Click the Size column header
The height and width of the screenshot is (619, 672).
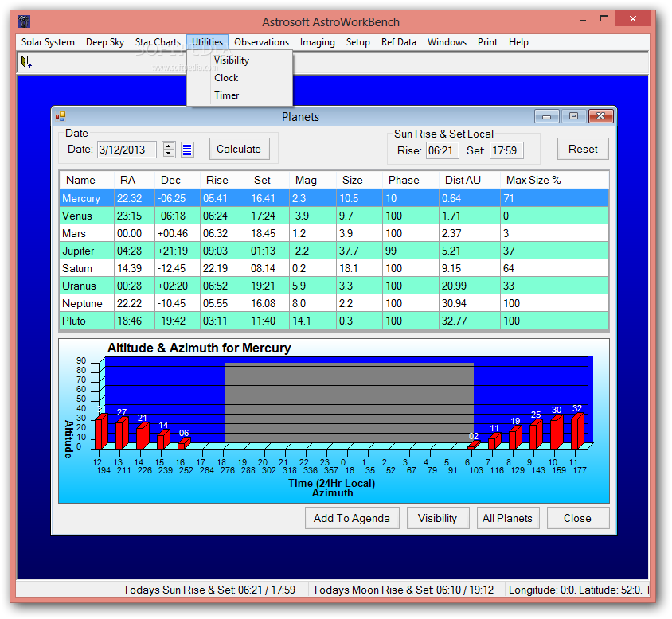(360, 181)
